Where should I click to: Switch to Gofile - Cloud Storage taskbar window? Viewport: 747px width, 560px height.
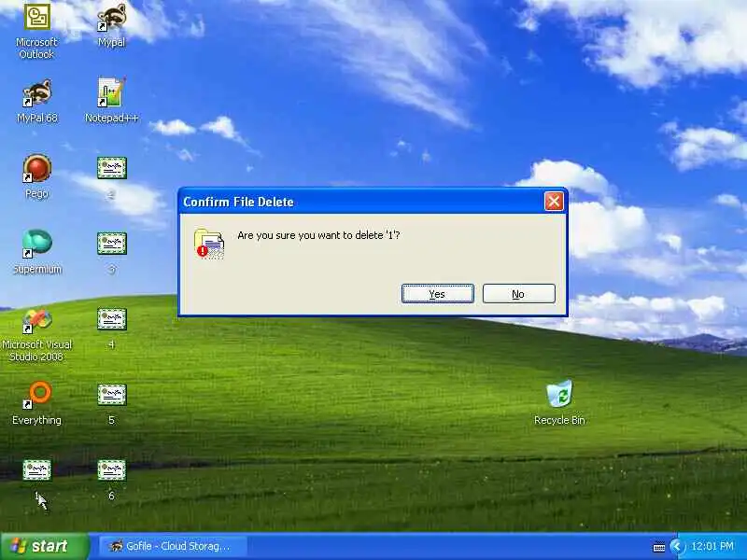173,546
